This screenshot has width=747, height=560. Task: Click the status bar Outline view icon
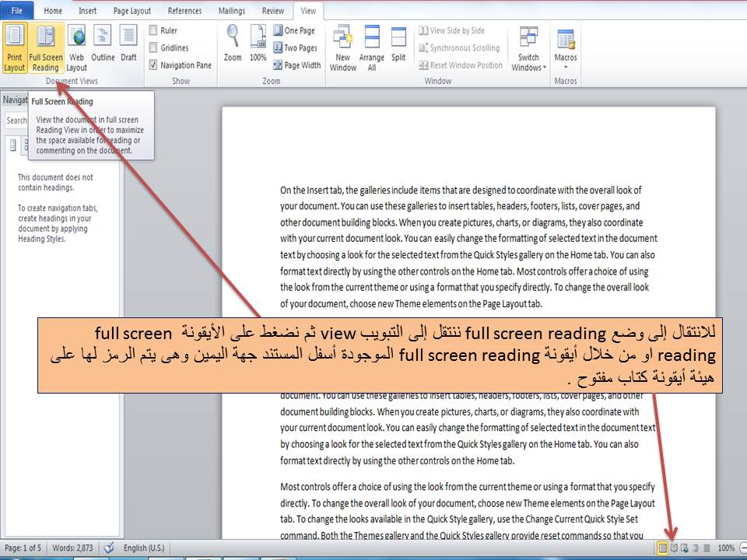(x=696, y=548)
